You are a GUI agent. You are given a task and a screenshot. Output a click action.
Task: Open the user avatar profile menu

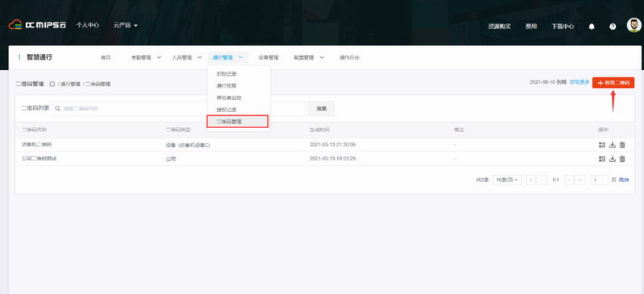634,25
